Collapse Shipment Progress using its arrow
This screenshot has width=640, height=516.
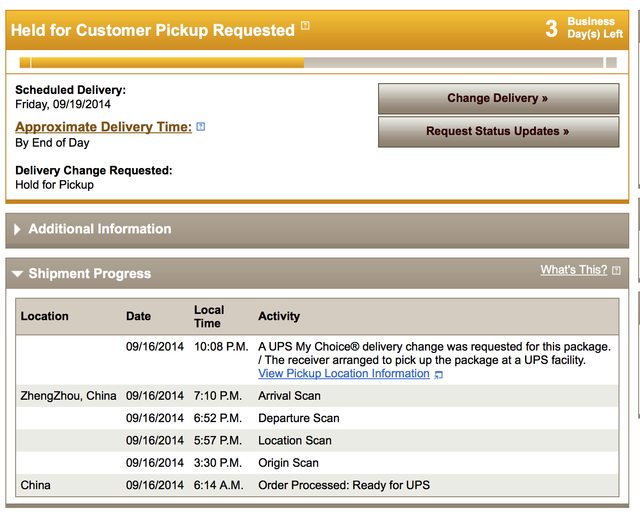[17, 274]
